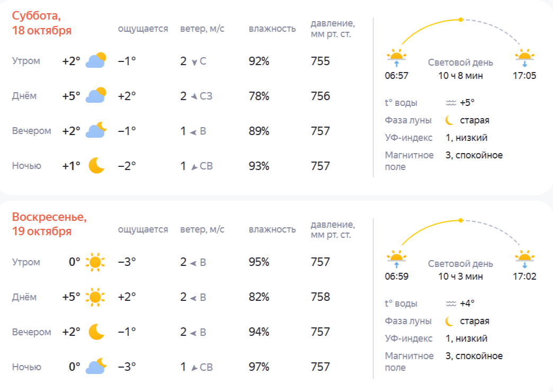The width and height of the screenshot is (553, 392).
Task: Click Sunday sunrise icon above 06:59
Action: [396, 258]
